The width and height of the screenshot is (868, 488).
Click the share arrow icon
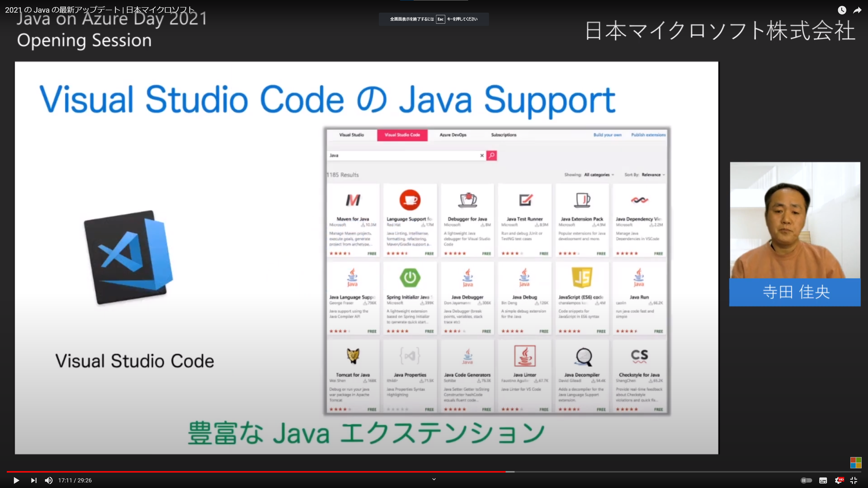(857, 10)
